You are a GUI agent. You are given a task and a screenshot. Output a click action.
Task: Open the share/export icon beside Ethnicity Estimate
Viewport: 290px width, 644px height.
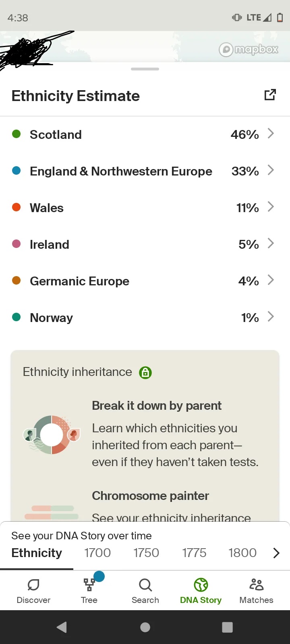coord(270,95)
